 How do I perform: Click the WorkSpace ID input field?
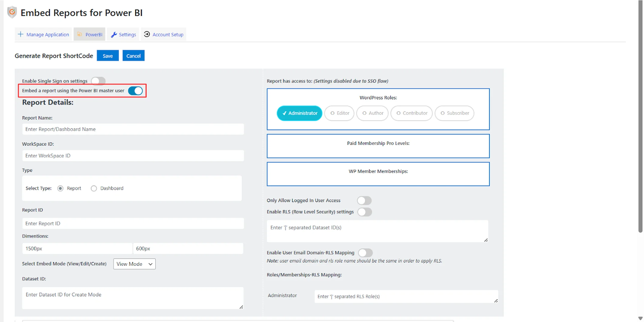tap(133, 156)
